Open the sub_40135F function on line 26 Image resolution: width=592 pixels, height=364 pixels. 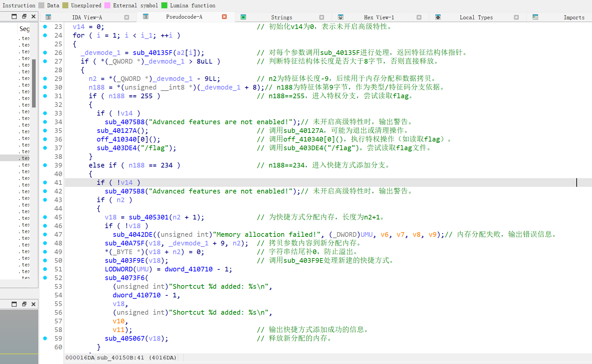click(154, 53)
